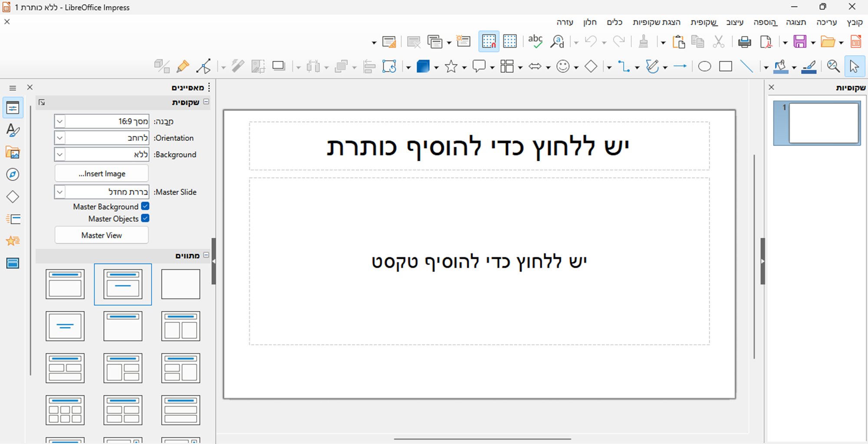Select the Rectangle shape tool

click(x=725, y=66)
